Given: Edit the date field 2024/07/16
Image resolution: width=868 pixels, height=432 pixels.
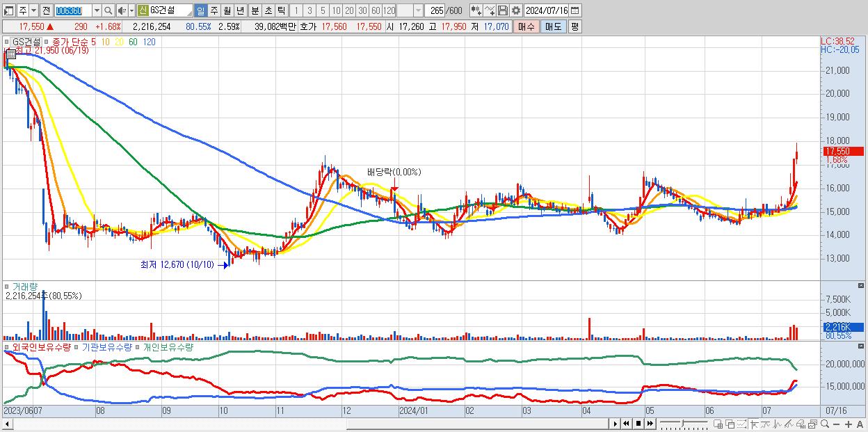Looking at the screenshot, I should point(546,10).
